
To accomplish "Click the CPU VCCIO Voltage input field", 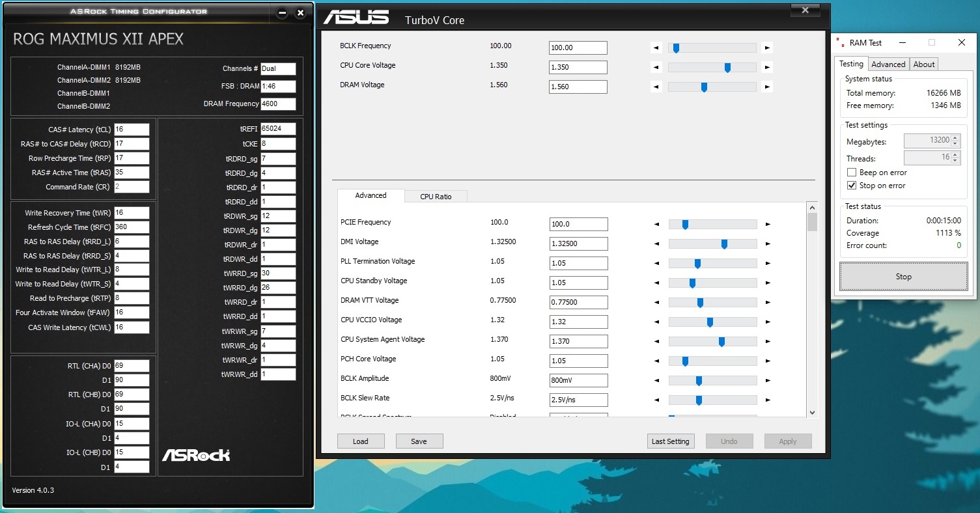I will 579,322.
